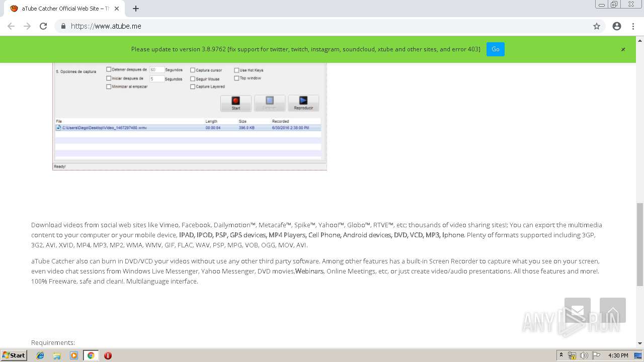Click the Top window checkbox in image
Image resolution: width=644 pixels, height=362 pixels.
pos(236,78)
